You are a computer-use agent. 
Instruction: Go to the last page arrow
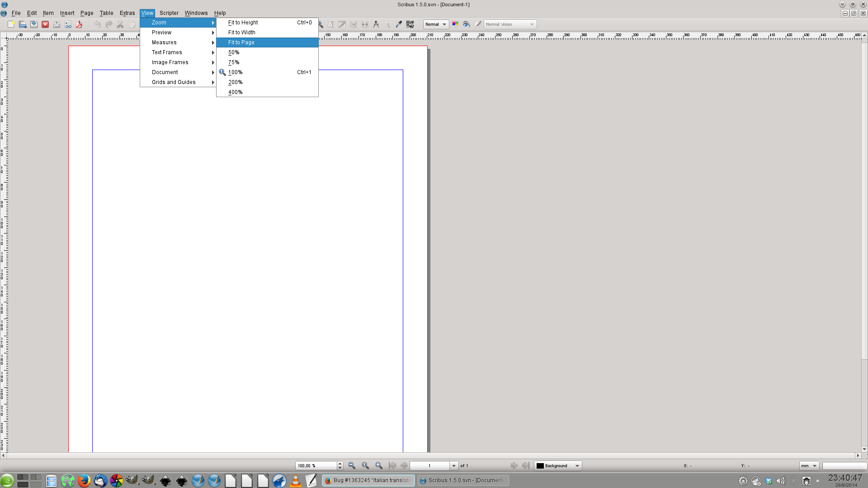coord(525,465)
